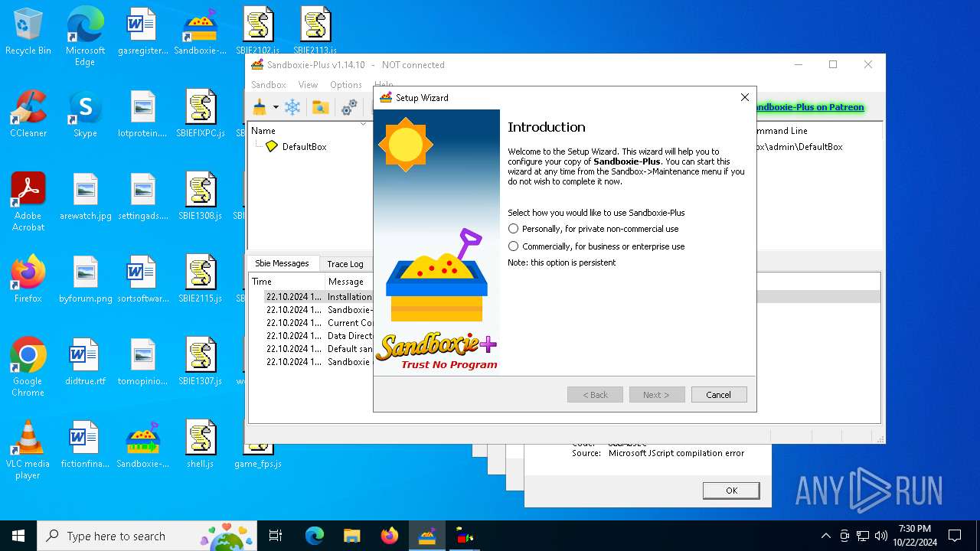Open the Options menu in Sandboxie-Plus
Image resolution: width=980 pixels, height=551 pixels.
click(346, 85)
